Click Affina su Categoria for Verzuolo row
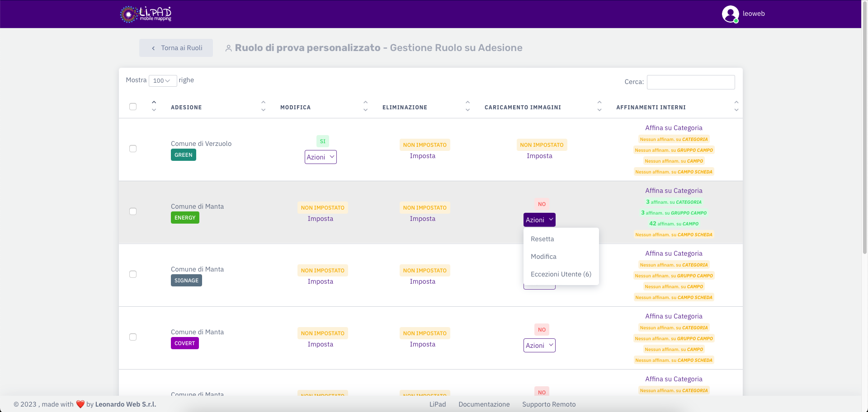The width and height of the screenshot is (868, 412). pos(674,128)
